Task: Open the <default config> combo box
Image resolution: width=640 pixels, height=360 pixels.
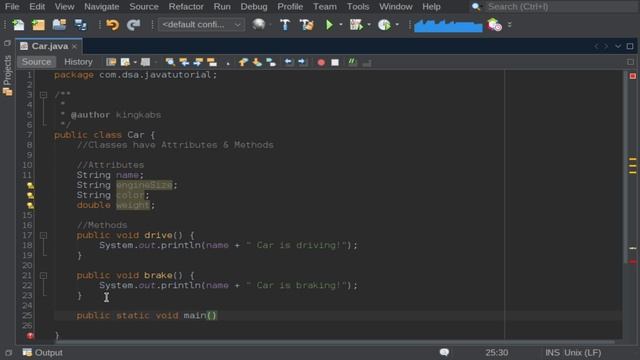Action: pyautogui.click(x=201, y=25)
